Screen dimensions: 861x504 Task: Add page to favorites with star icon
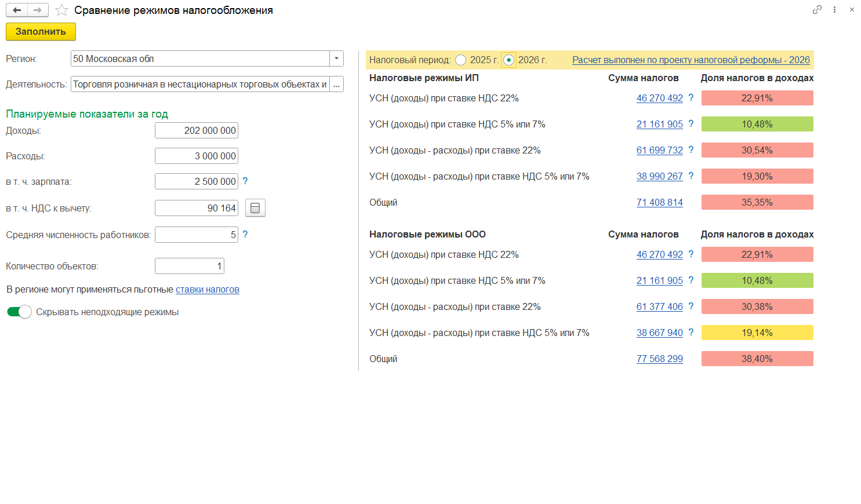tap(61, 10)
